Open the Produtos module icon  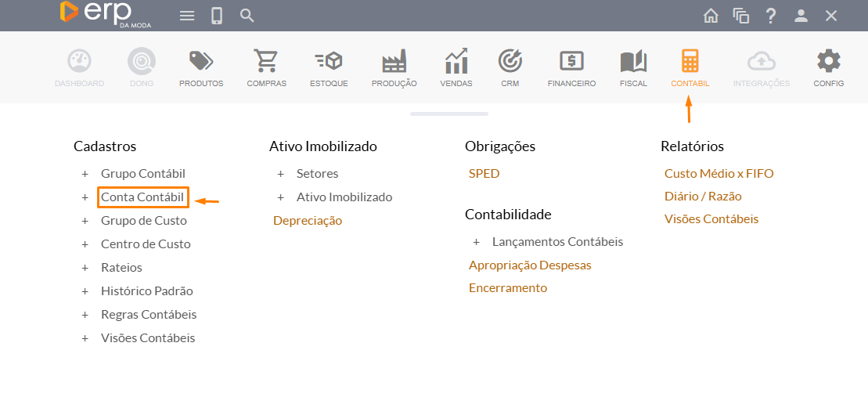tap(201, 67)
